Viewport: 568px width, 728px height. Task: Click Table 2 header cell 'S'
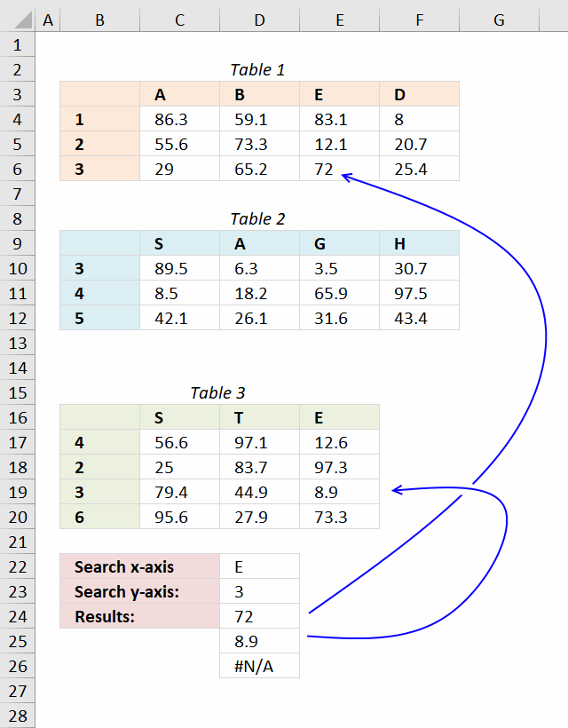point(178,243)
